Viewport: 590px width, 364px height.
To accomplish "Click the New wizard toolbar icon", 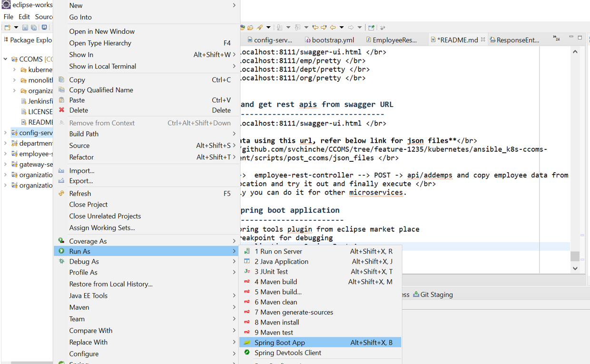I will 7,28.
